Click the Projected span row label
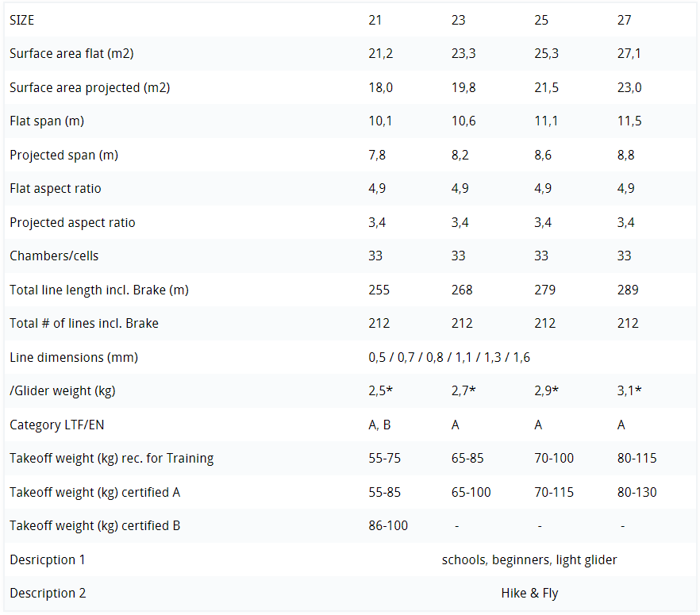The width and height of the screenshot is (700, 615). (63, 155)
